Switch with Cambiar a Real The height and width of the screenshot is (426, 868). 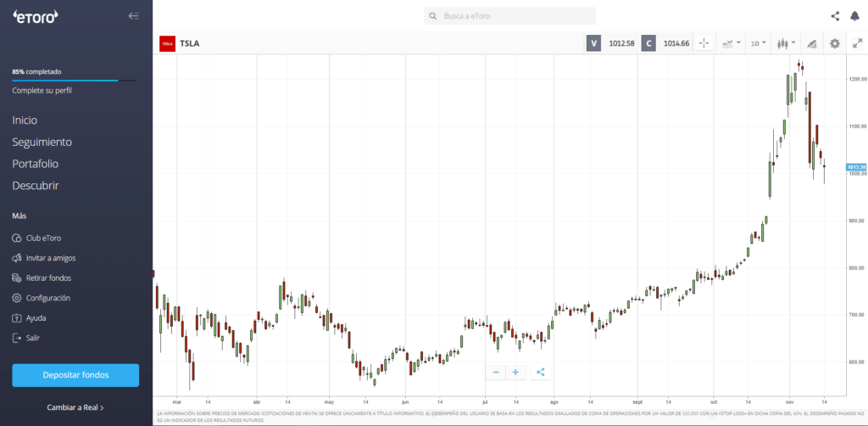[x=75, y=407]
